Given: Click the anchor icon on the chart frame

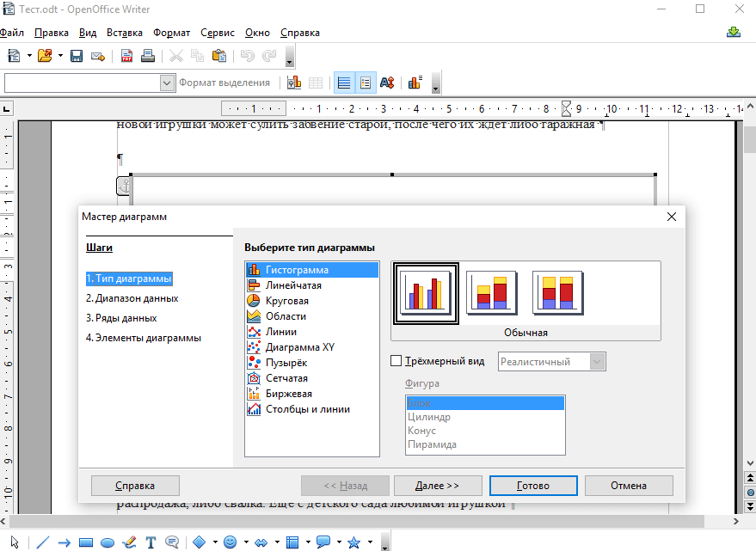Looking at the screenshot, I should [124, 186].
